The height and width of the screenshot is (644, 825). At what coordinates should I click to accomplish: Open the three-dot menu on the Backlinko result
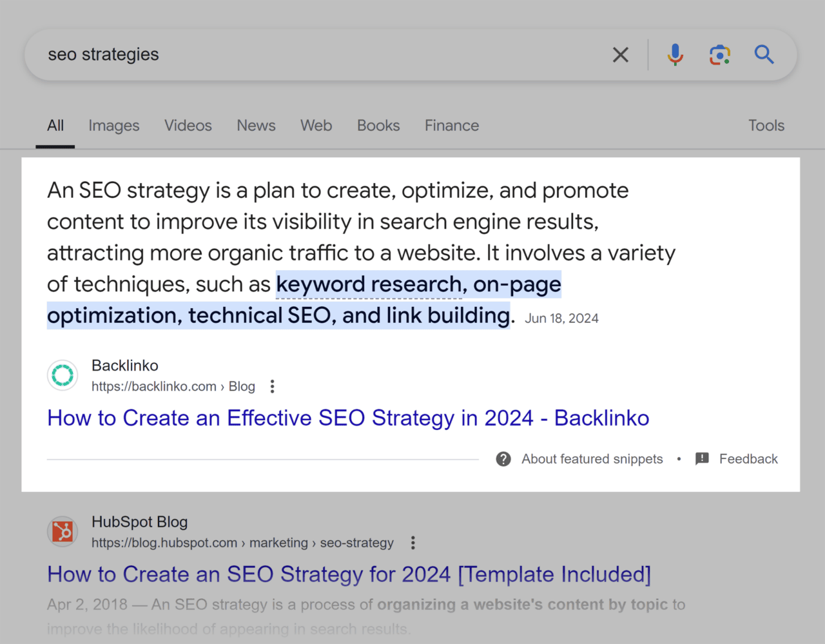272,386
